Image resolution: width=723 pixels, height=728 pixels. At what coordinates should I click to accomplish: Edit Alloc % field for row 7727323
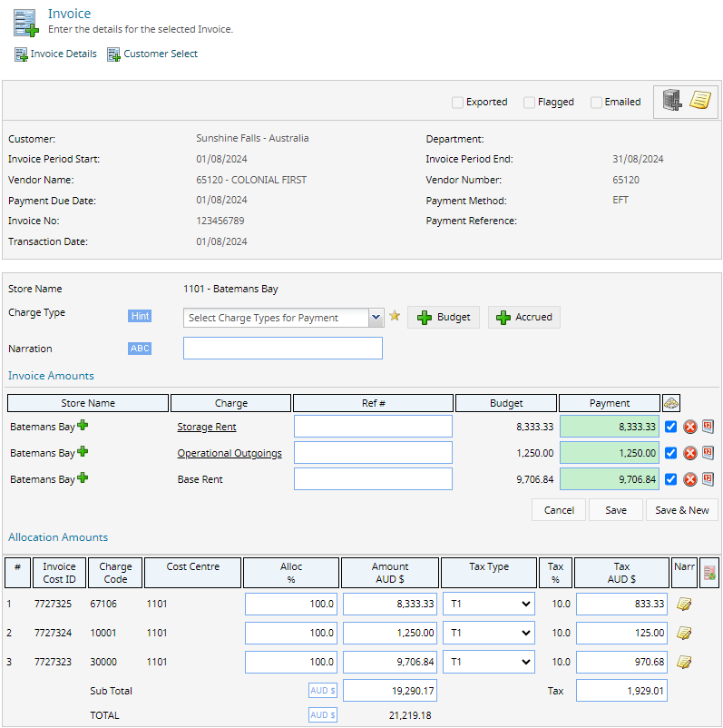click(x=291, y=662)
